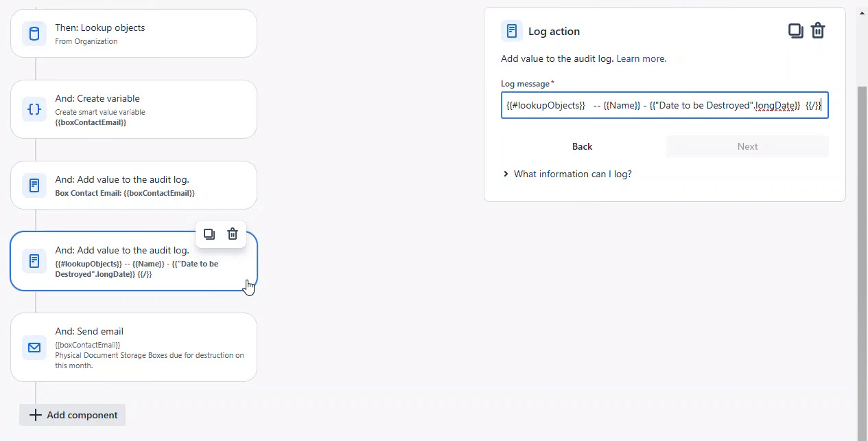Delete the selected audit log component
This screenshot has width=868, height=441.
coord(233,234)
